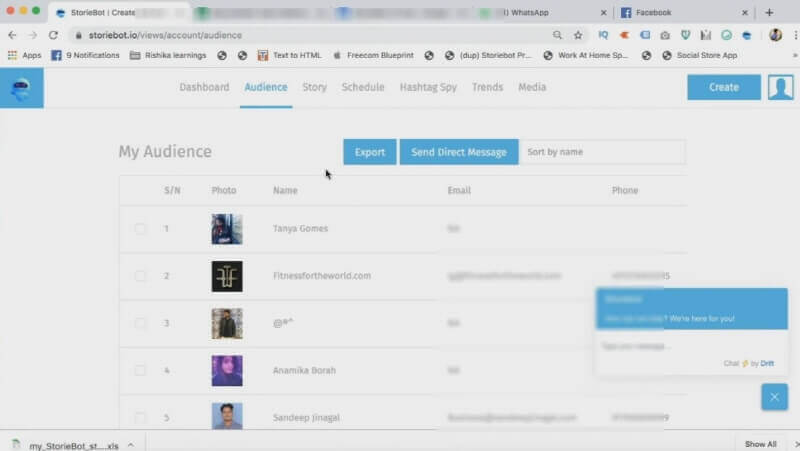Click the StorieBot logo icon
The image size is (800, 451).
coord(21,88)
